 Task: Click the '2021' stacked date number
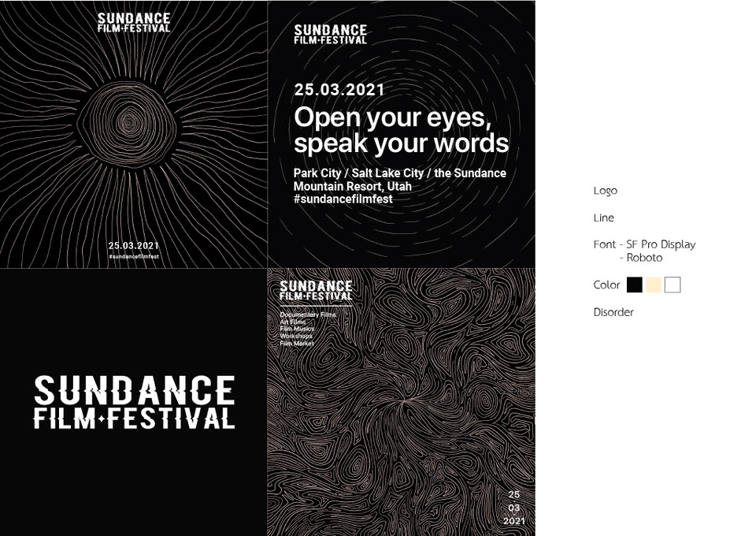(514, 520)
